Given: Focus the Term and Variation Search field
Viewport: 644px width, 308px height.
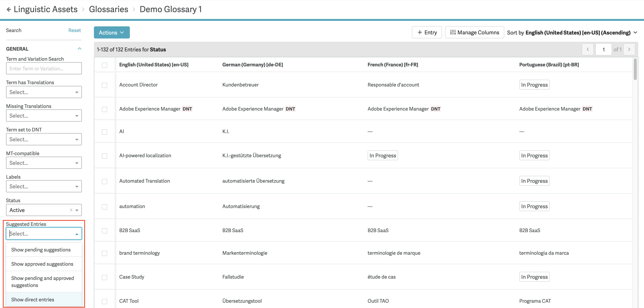Looking at the screenshot, I should coord(44,69).
